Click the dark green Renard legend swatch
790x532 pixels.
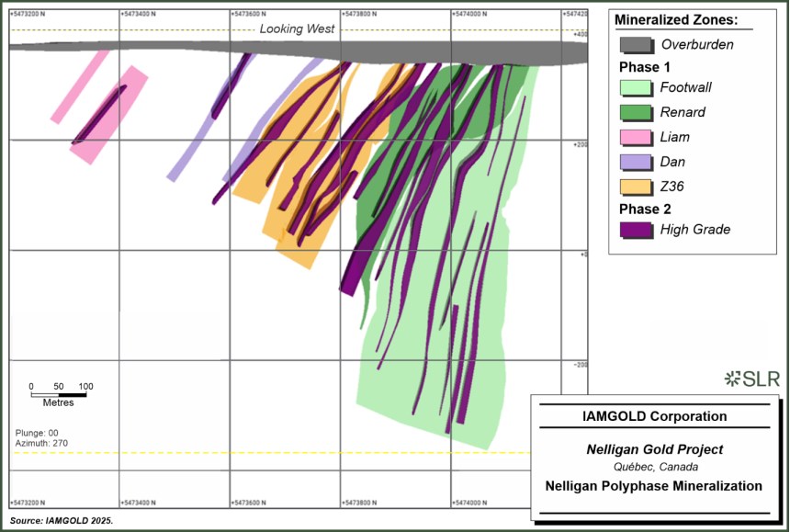635,113
